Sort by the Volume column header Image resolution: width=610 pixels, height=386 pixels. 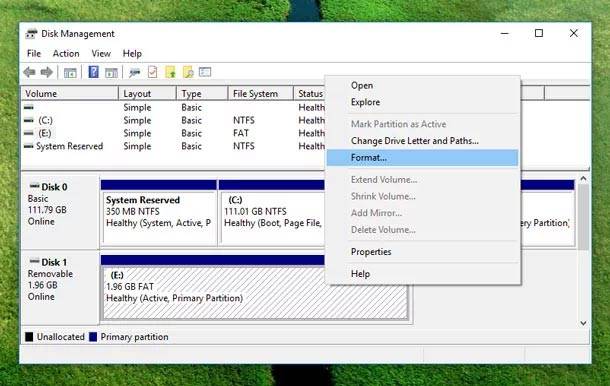coord(70,94)
